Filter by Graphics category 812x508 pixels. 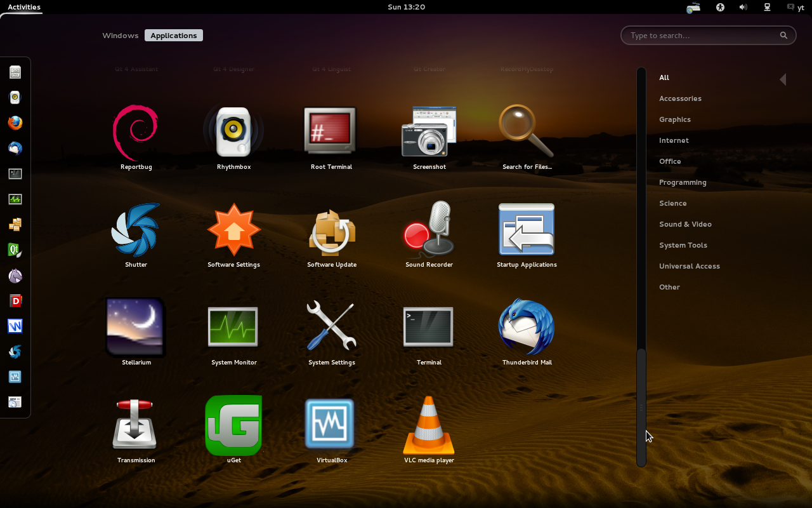(x=675, y=119)
